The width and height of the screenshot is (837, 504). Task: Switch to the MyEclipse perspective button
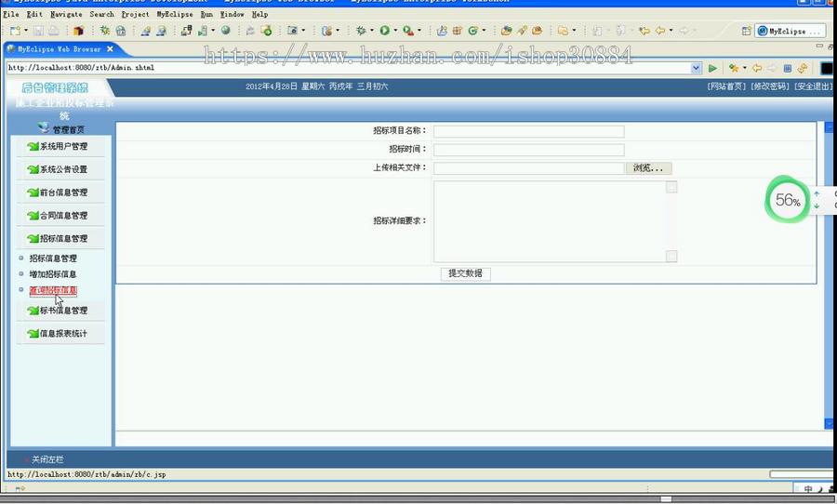(789, 31)
